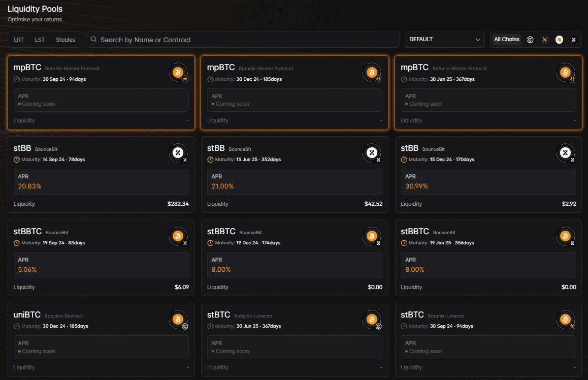Click the Bitcoin token icon on stBBTC 19 Sep 24 card
The height and width of the screenshot is (380, 588).
(178, 236)
